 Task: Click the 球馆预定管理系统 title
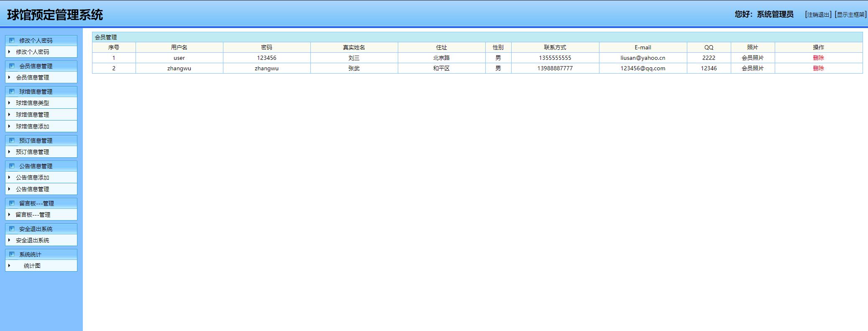click(x=55, y=15)
